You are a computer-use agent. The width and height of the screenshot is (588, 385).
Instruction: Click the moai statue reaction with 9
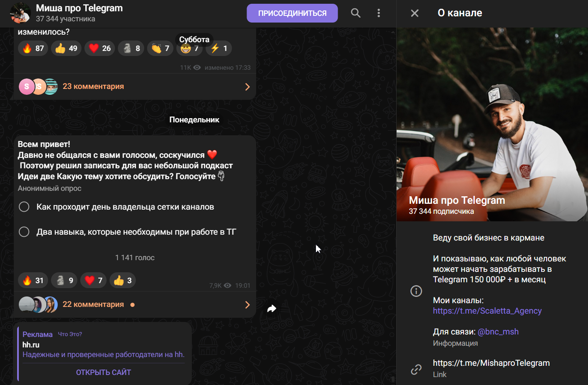[64, 281]
